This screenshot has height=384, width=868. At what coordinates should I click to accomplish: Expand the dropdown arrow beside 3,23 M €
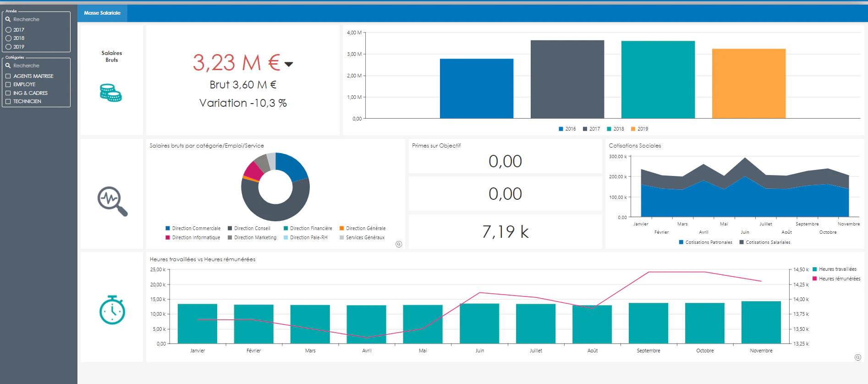[x=289, y=64]
